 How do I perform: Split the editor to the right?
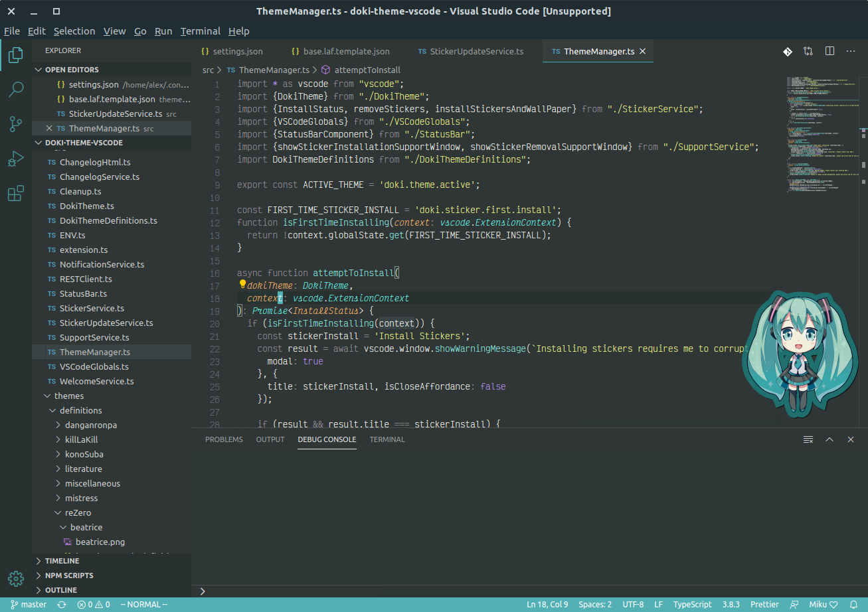pyautogui.click(x=829, y=51)
